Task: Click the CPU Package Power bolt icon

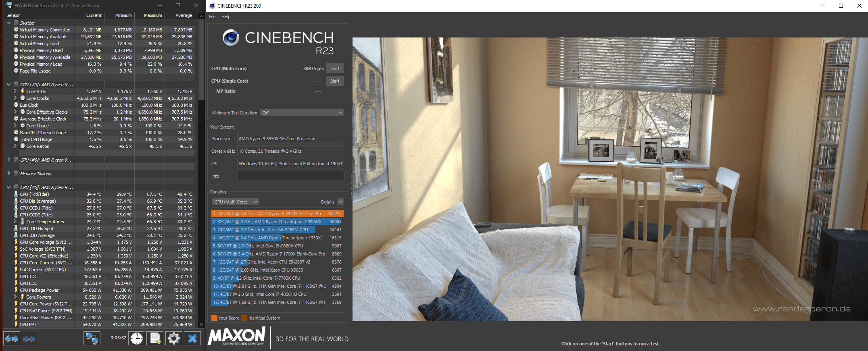Action: 16,290
